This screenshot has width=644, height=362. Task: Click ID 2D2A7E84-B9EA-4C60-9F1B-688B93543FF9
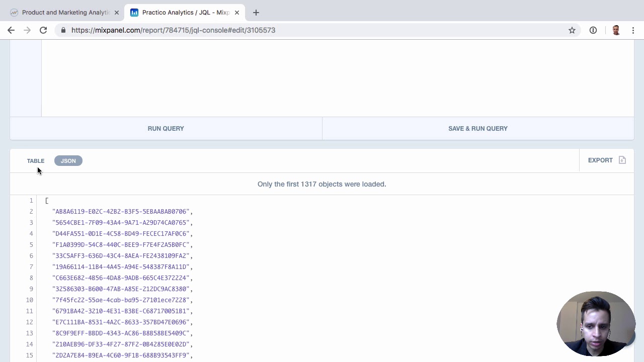click(121, 355)
